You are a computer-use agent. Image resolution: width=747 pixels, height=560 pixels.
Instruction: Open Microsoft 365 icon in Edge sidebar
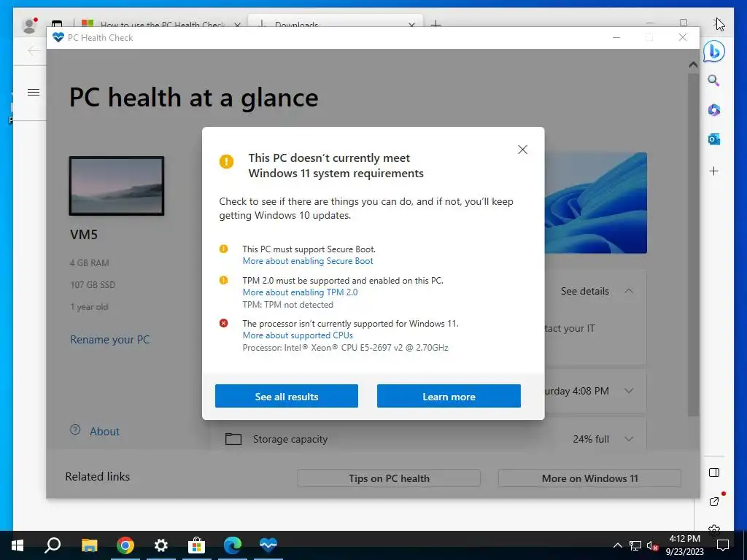point(713,110)
